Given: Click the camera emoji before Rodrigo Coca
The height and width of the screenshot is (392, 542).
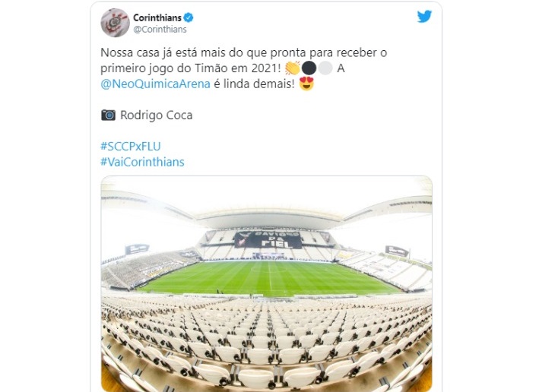Looking at the screenshot, I should (x=108, y=115).
